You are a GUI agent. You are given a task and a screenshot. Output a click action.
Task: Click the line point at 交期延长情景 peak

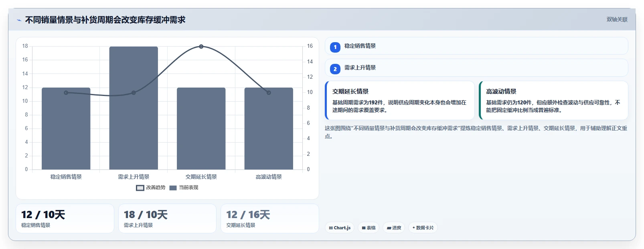201,47
